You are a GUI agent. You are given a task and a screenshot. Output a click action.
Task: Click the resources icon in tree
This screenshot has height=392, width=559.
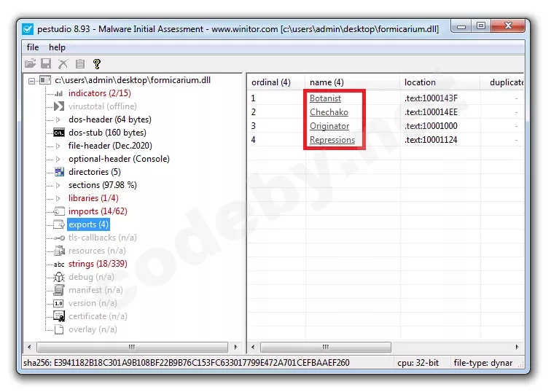[x=59, y=251]
